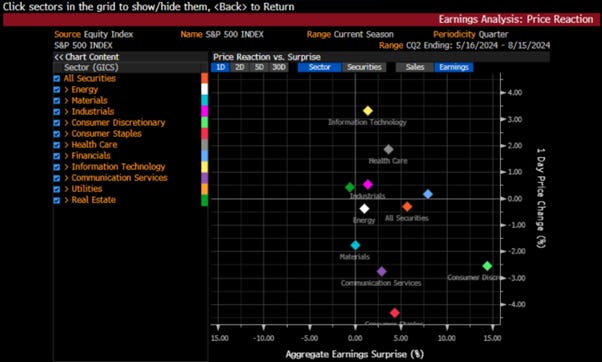Image resolution: width=602 pixels, height=362 pixels.
Task: Select the Earnings surprise button
Action: [x=454, y=67]
